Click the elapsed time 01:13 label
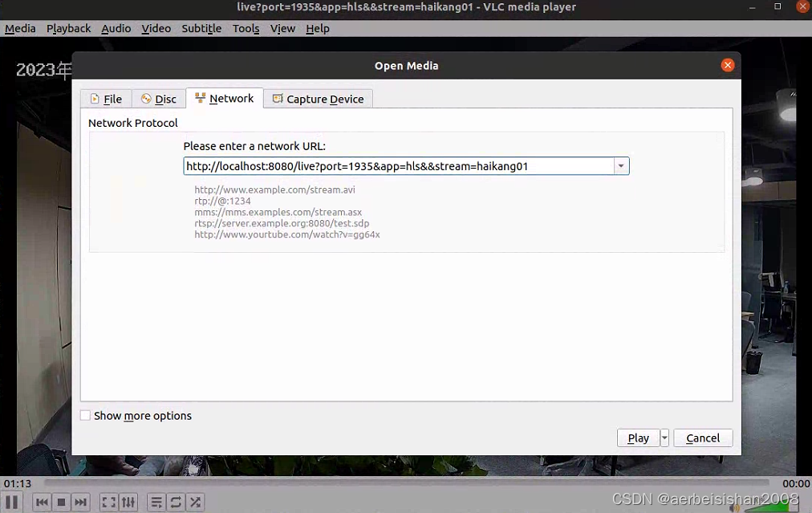This screenshot has height=513, width=812. coord(18,483)
